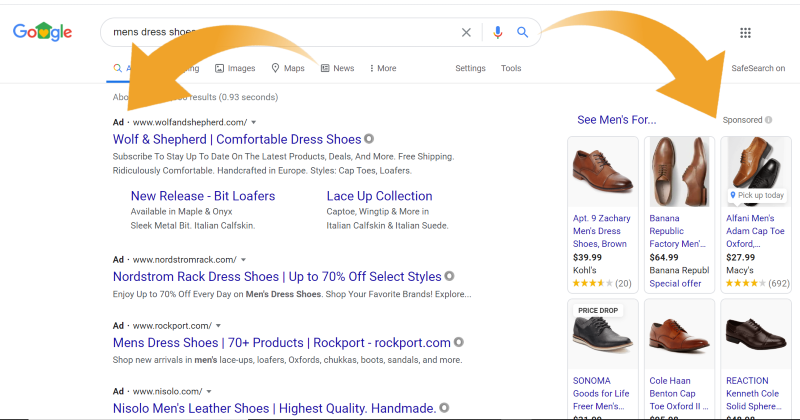
Task: Click the www.wolfandshepherd.com/ URL text
Action: pyautogui.click(x=190, y=122)
